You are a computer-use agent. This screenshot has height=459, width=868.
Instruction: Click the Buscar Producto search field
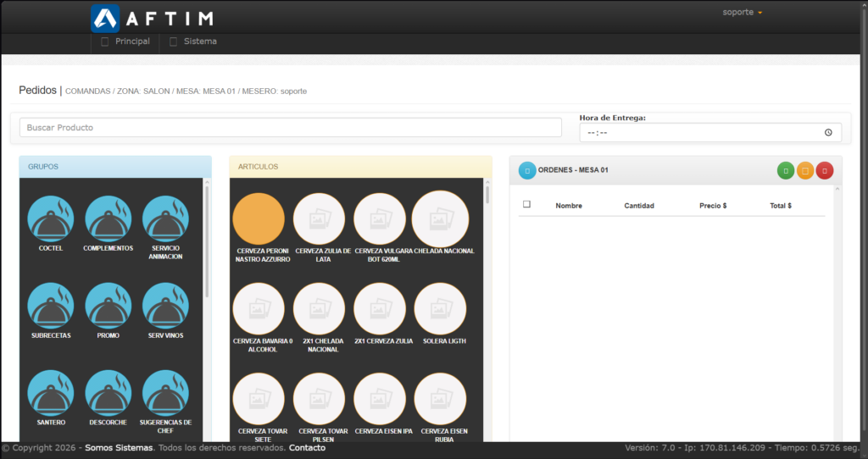290,128
